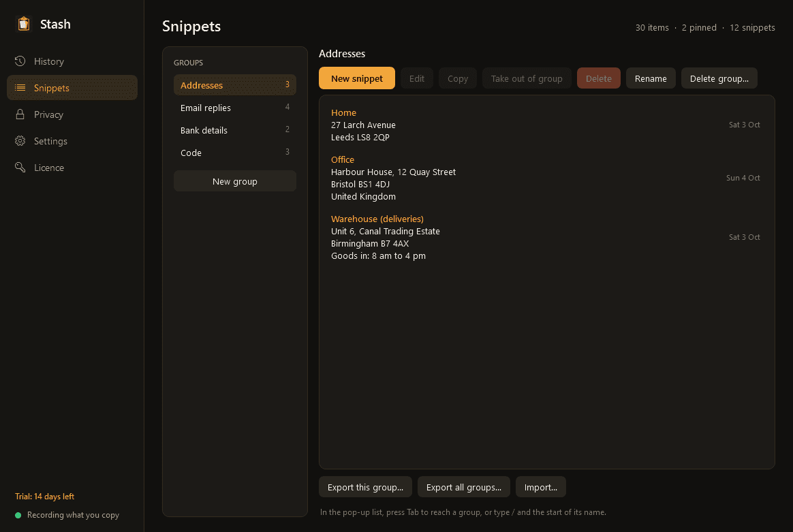Click the Copy button
Image resolution: width=793 pixels, height=532 pixels.
click(x=458, y=78)
